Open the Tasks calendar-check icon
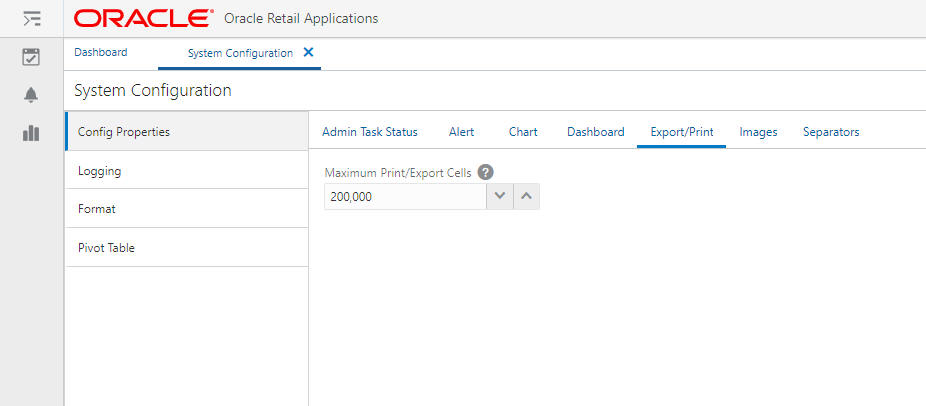This screenshot has width=926, height=406. coord(31,57)
